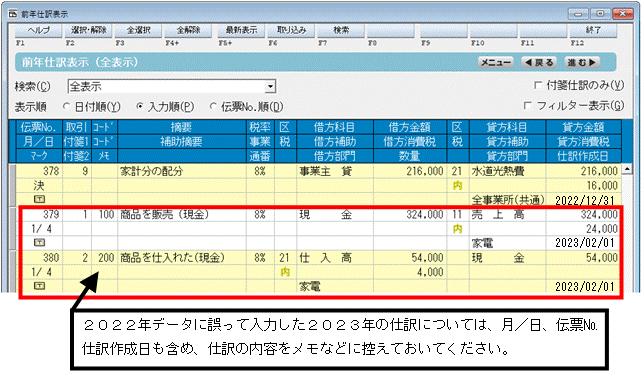
Task: Select the 入力順 radio button
Action: 140,107
